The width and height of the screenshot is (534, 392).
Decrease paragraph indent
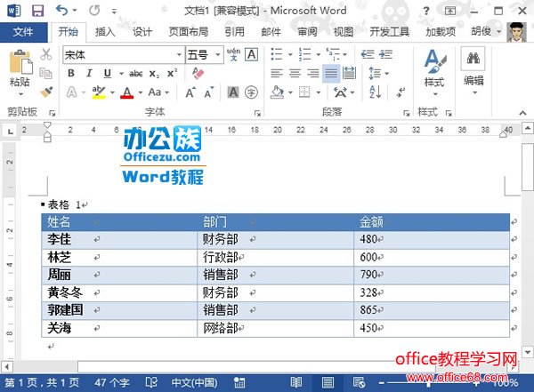click(368, 54)
